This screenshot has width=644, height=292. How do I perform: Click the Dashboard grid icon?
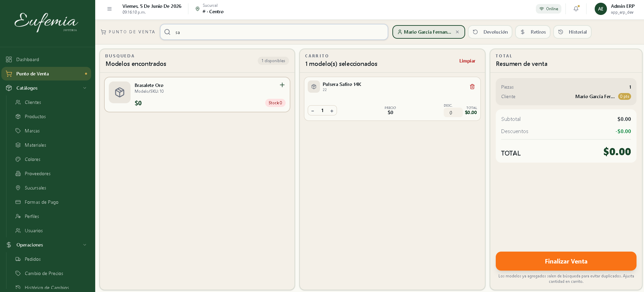[9, 59]
